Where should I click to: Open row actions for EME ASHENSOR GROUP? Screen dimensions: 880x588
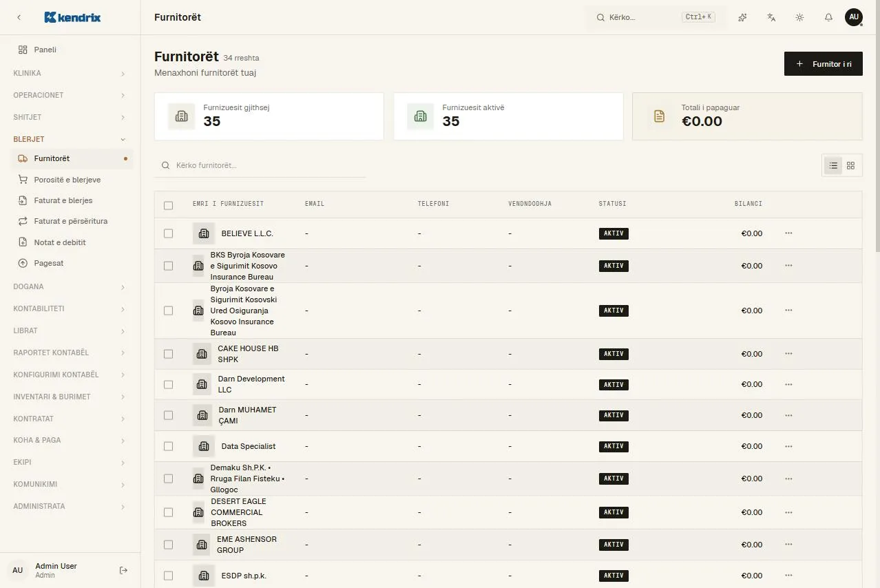(x=788, y=545)
